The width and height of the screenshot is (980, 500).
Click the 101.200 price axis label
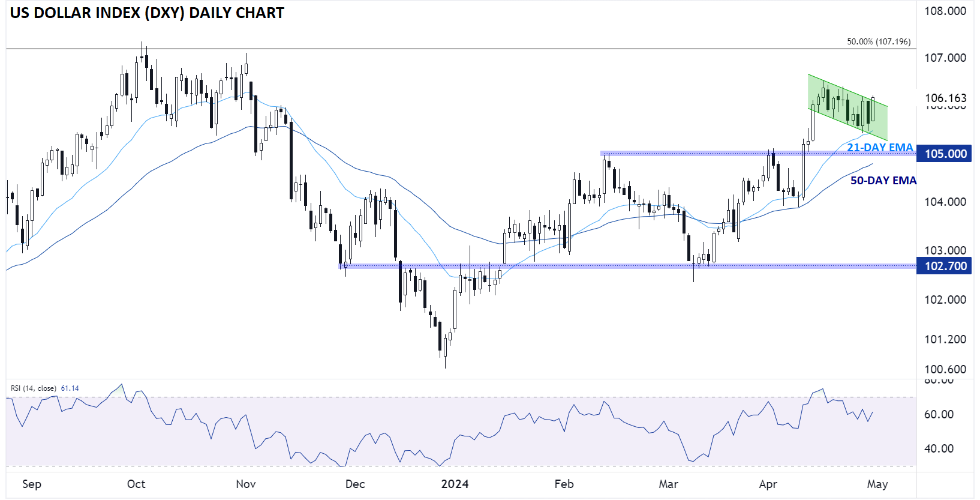tap(945, 339)
